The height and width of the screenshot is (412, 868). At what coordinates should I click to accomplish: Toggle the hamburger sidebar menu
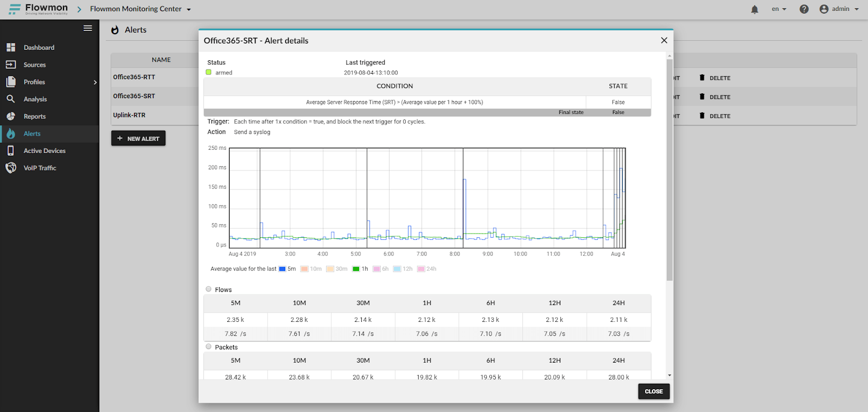tap(87, 28)
